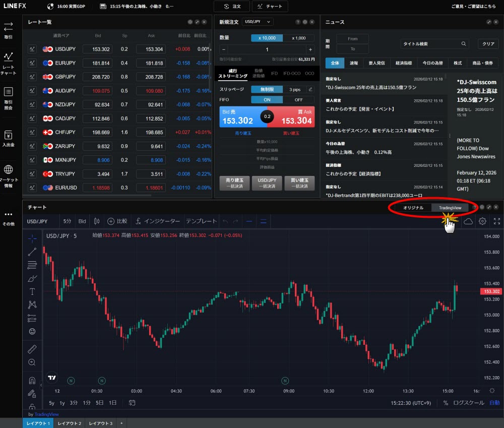The width and height of the screenshot is (504, 428).
Task: Open Market Info in left sidebar
Action: click(9, 175)
